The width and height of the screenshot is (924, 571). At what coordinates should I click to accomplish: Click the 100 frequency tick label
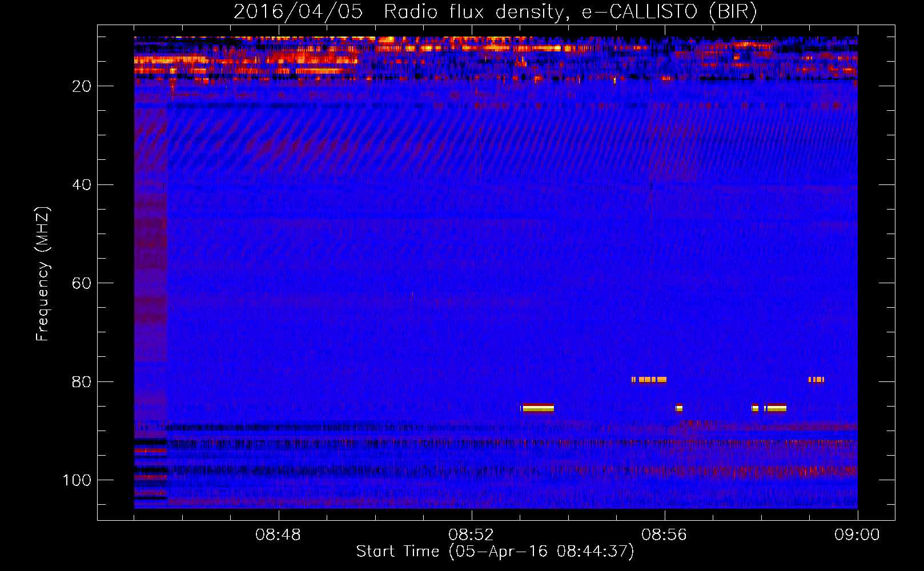click(x=77, y=480)
